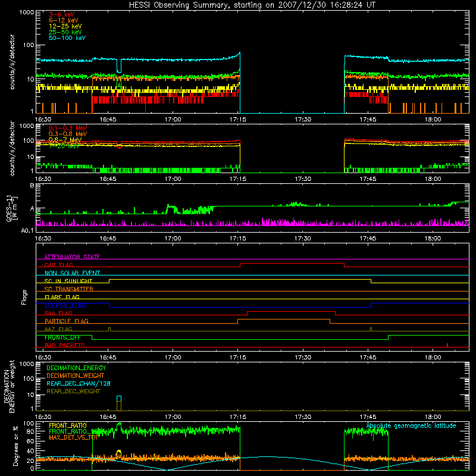Viewport: 476px width, 476px height.
Task: Click the A0.1 tick label on GOES axis
Action: 27,230
